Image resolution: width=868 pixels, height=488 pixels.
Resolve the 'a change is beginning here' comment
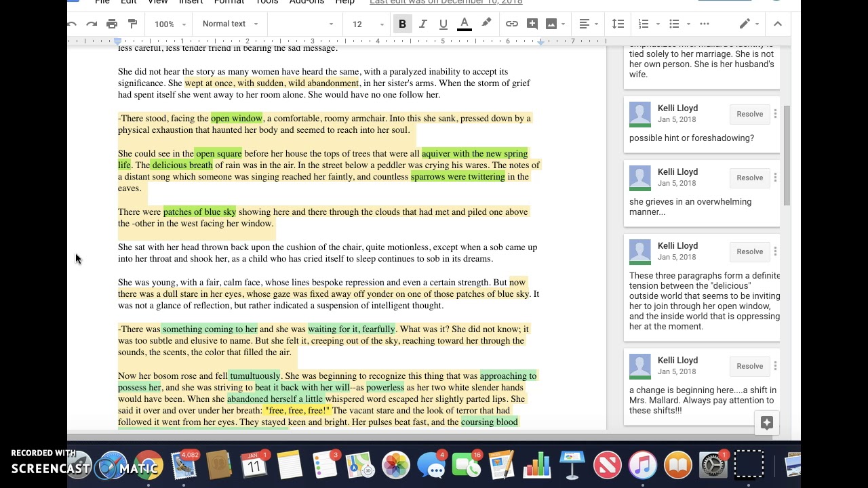click(x=749, y=366)
